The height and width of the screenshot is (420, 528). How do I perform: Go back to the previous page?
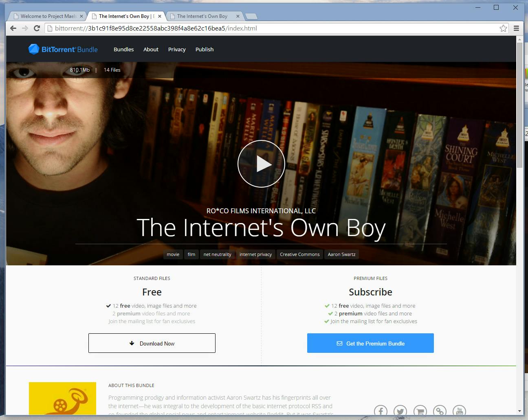pos(13,28)
